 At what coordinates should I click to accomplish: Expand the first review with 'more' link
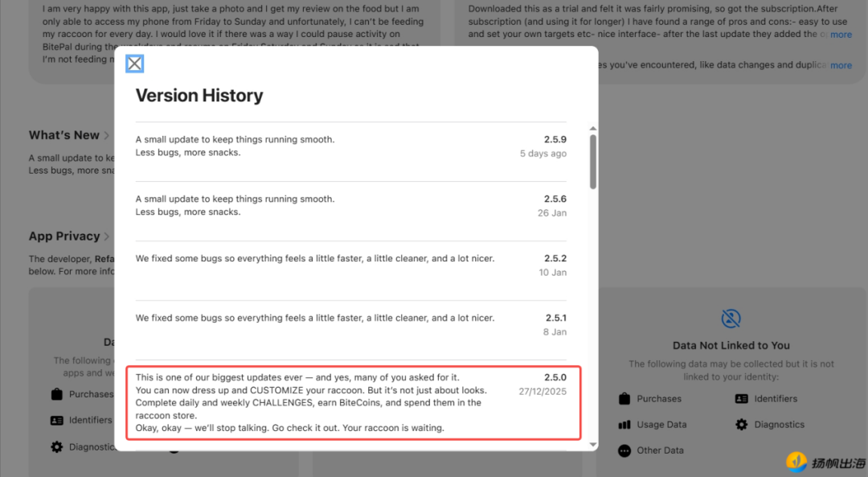[x=841, y=35]
